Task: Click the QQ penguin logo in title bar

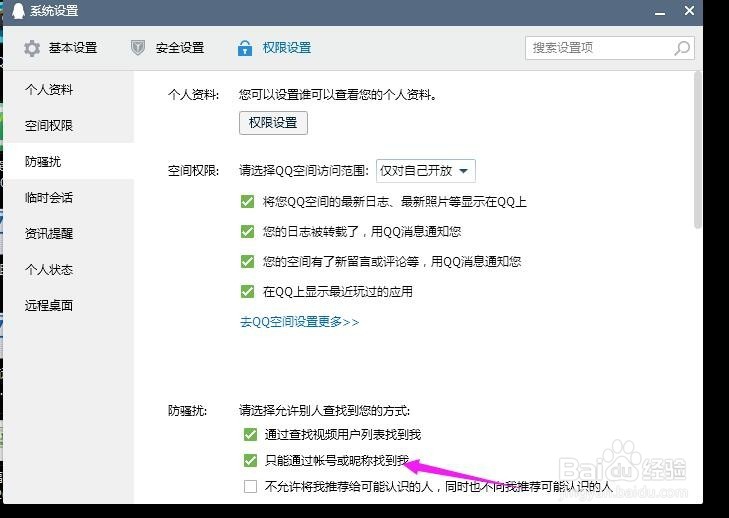Action: coord(18,11)
